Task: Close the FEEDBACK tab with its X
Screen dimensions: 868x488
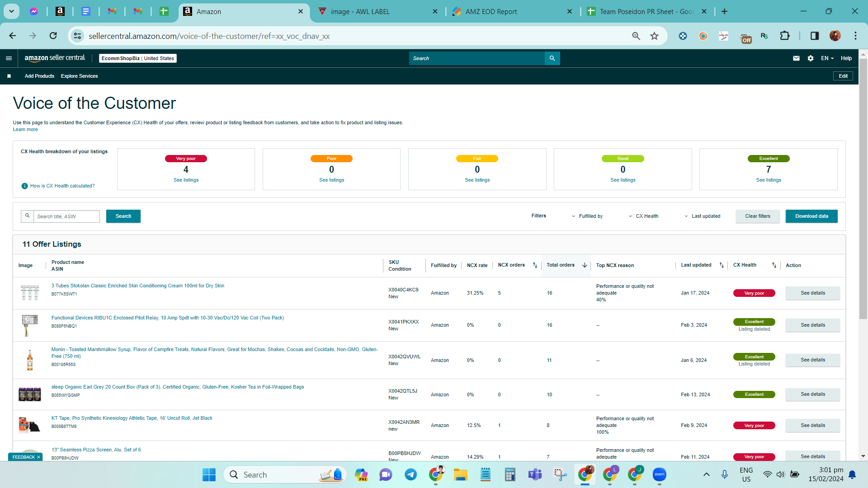Action: [x=39, y=457]
